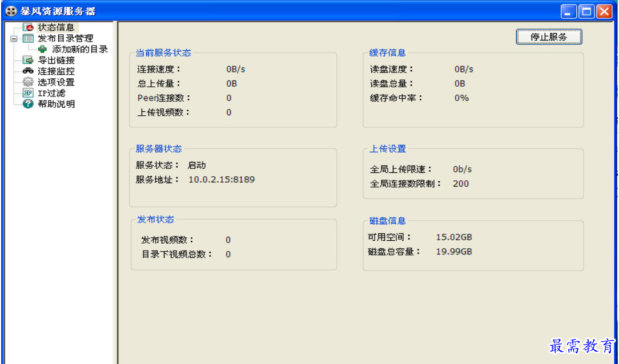Select 添加新的目录 tree entry
This screenshot has width=619, height=364.
(80, 49)
